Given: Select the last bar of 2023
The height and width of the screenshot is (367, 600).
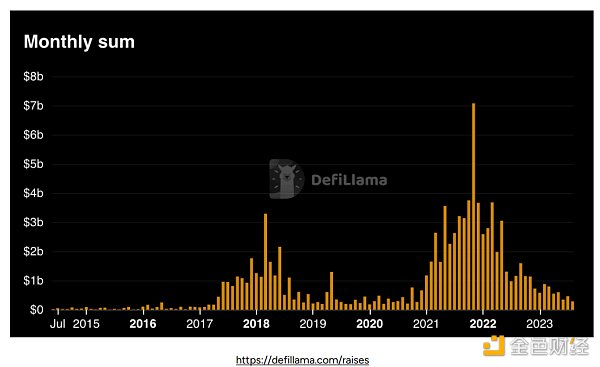Looking at the screenshot, I should coord(572,305).
